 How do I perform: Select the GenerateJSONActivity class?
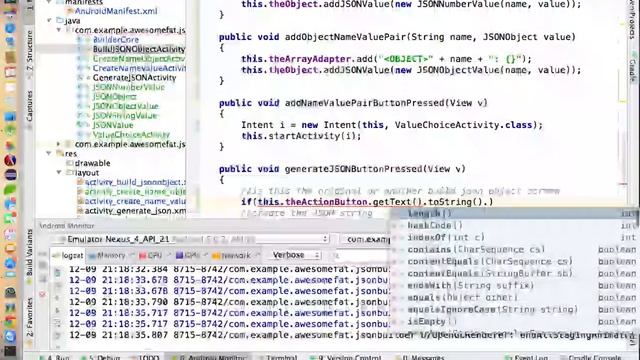134,78
